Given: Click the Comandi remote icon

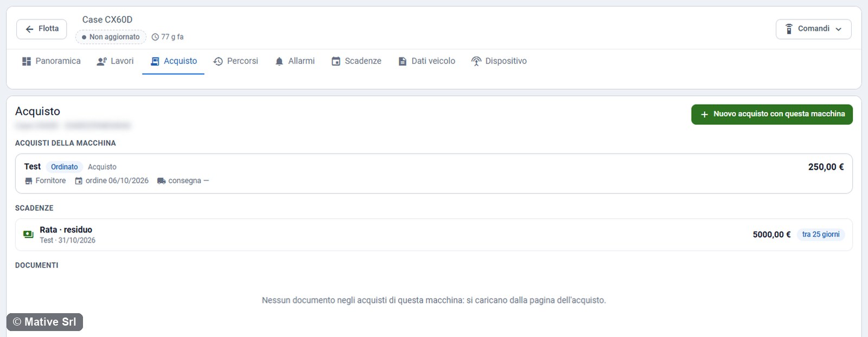Looking at the screenshot, I should [789, 29].
